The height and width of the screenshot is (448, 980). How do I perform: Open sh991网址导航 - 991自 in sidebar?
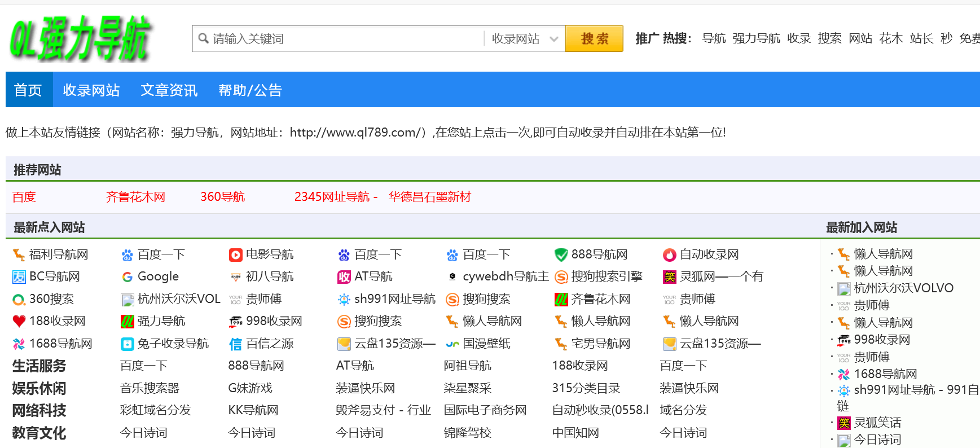(917, 390)
